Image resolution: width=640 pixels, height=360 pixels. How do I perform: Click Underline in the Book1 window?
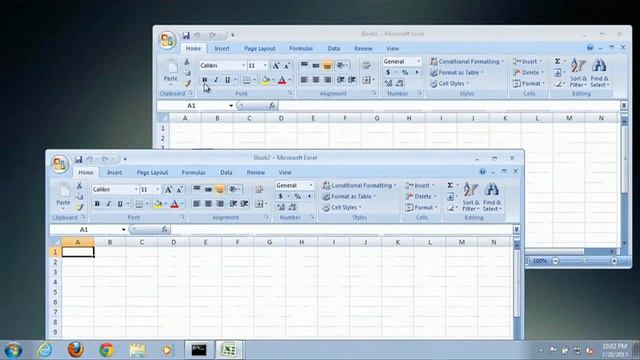[227, 80]
